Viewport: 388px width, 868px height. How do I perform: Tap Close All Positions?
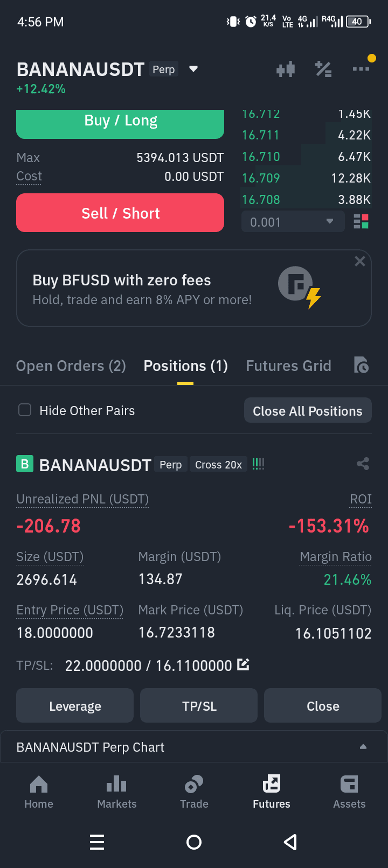click(x=308, y=410)
